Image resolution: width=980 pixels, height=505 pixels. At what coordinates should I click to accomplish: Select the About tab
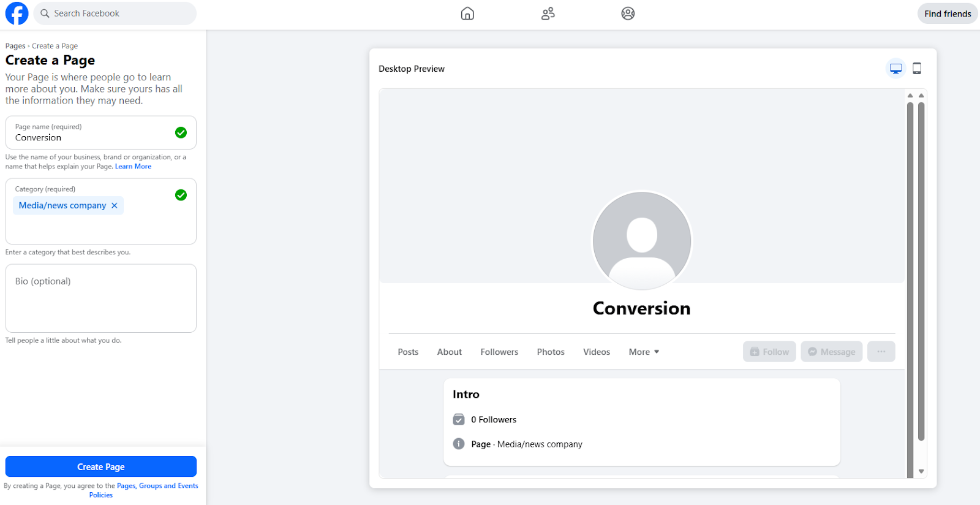449,352
